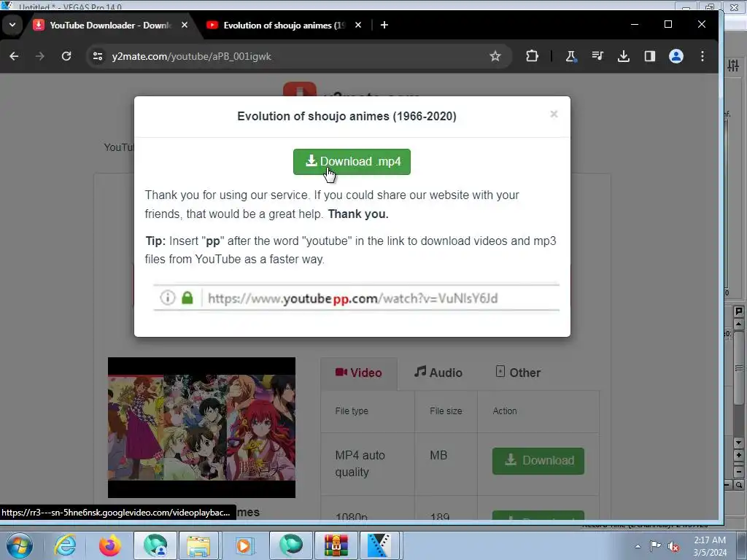Viewport: 747px width, 560px height.
Task: Open the Extensions puzzle icon
Action: pyautogui.click(x=532, y=56)
